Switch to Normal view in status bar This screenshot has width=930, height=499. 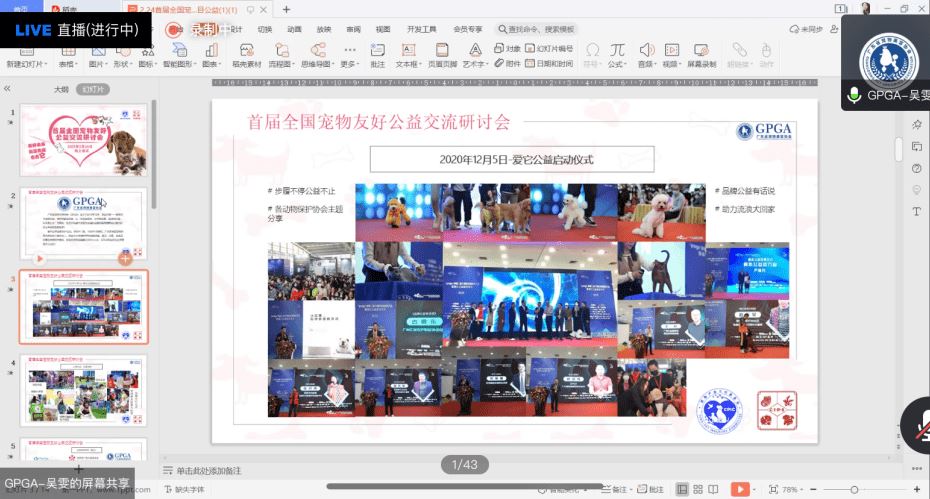[682, 489]
